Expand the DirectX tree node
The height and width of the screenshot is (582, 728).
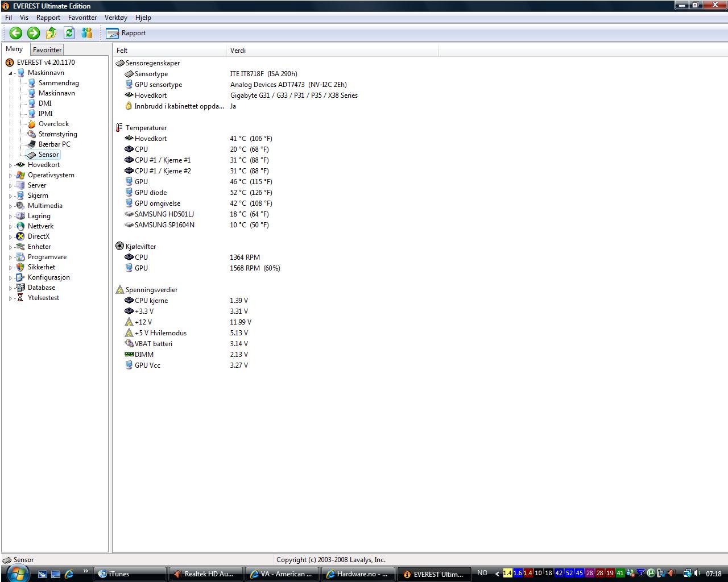coord(10,237)
